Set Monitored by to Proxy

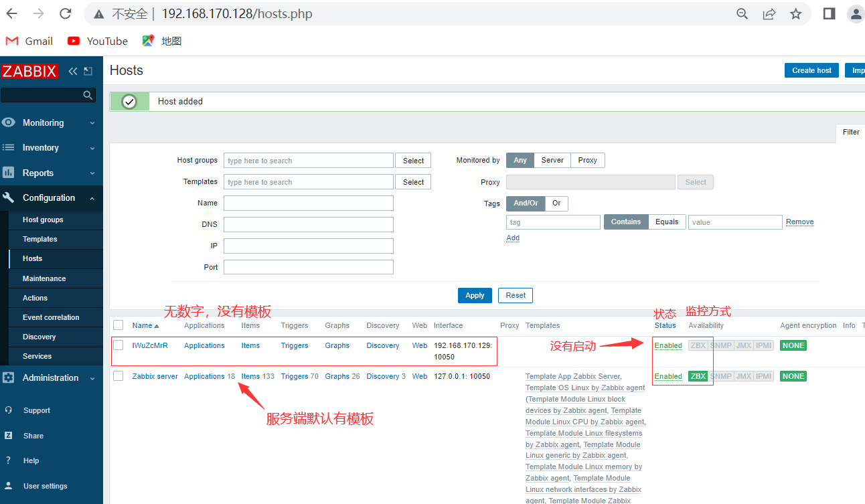[588, 160]
